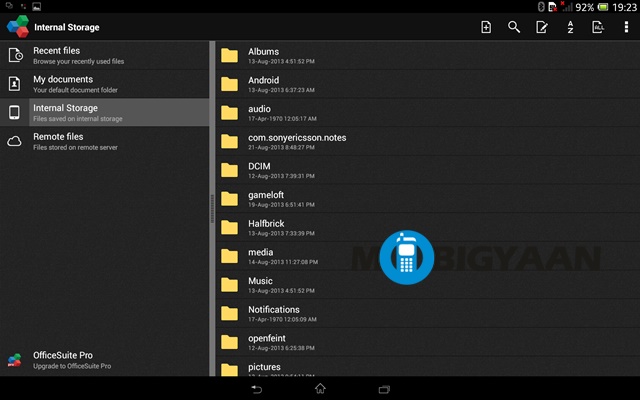
Task: Select Internal Storage in sidebar
Action: pyautogui.click(x=104, y=112)
